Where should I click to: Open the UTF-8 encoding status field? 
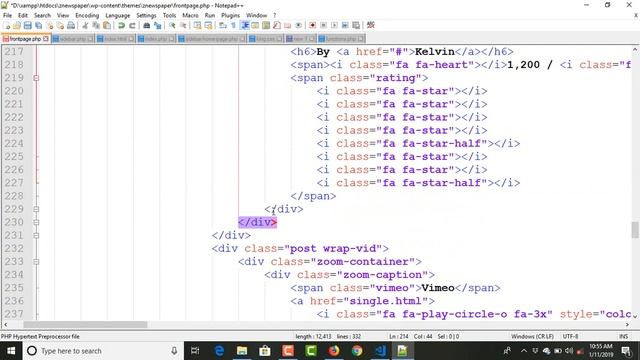point(570,336)
